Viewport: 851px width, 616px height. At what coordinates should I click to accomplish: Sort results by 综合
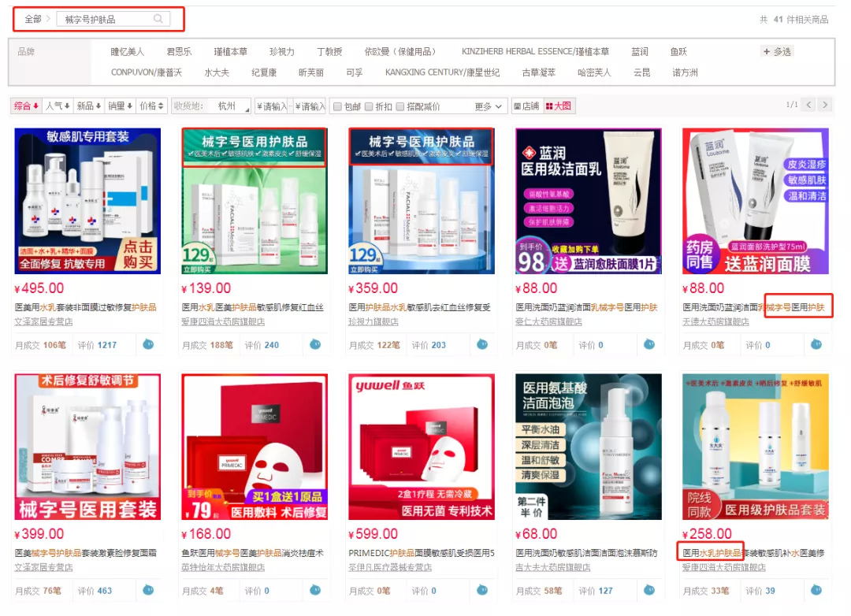(26, 106)
